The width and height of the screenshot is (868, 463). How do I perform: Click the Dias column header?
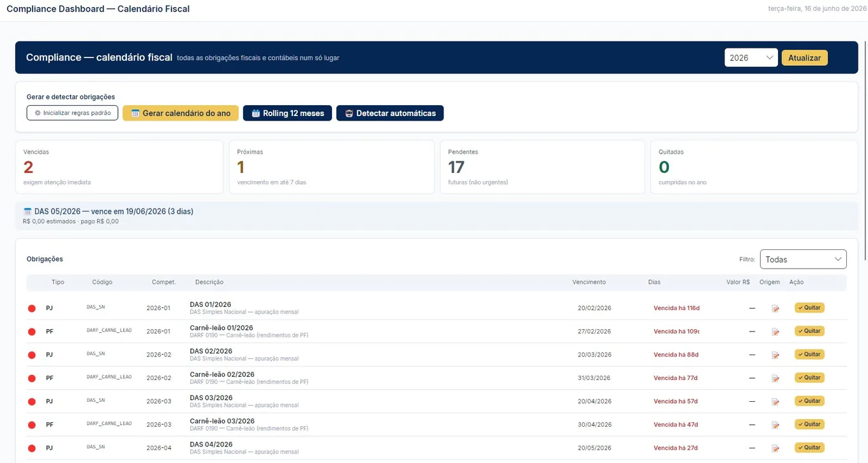tap(654, 282)
